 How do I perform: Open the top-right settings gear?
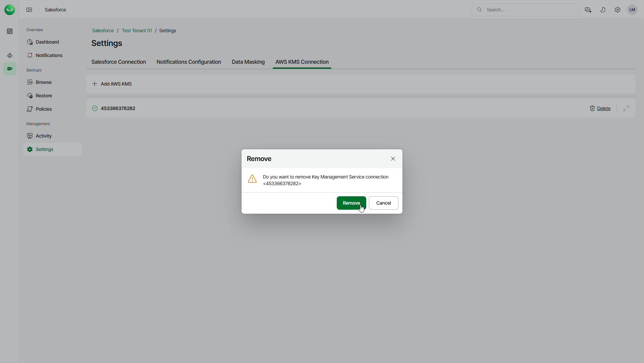(x=617, y=10)
